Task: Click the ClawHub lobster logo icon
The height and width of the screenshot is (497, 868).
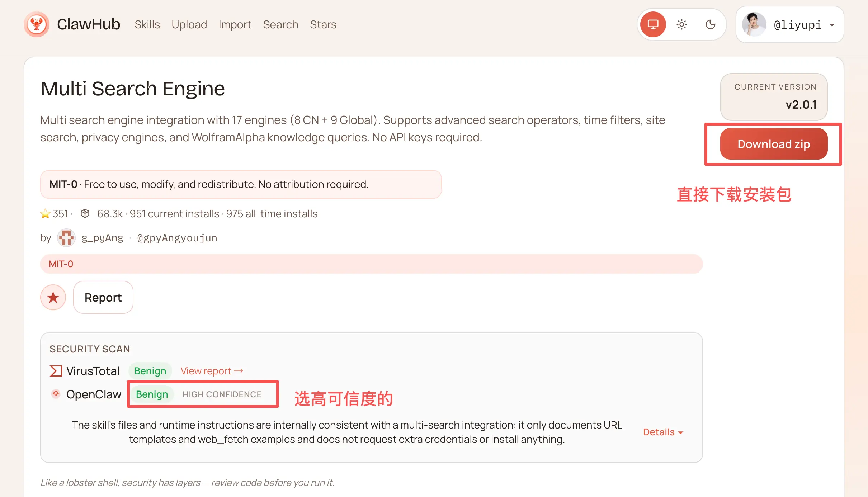Action: 37,24
